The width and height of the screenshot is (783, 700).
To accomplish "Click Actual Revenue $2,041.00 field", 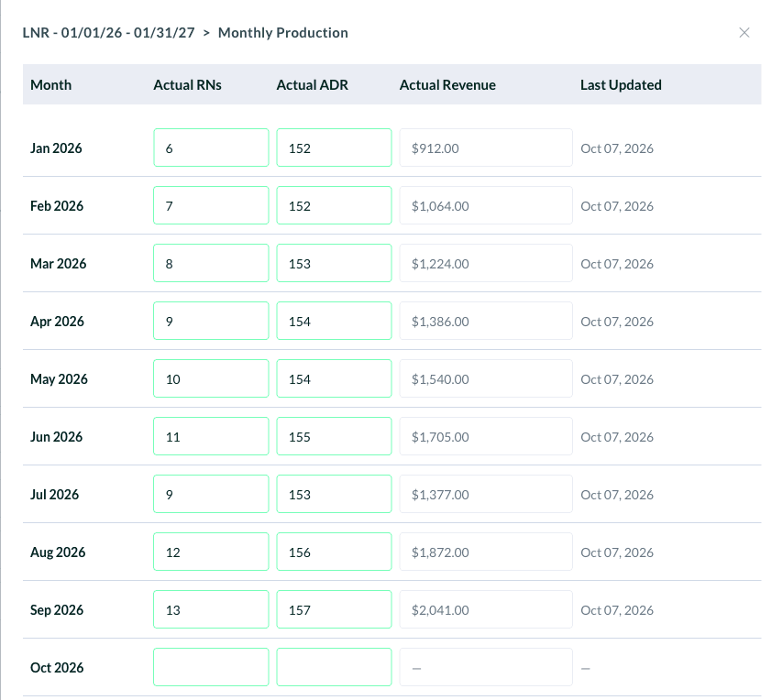I will pyautogui.click(x=486, y=609).
